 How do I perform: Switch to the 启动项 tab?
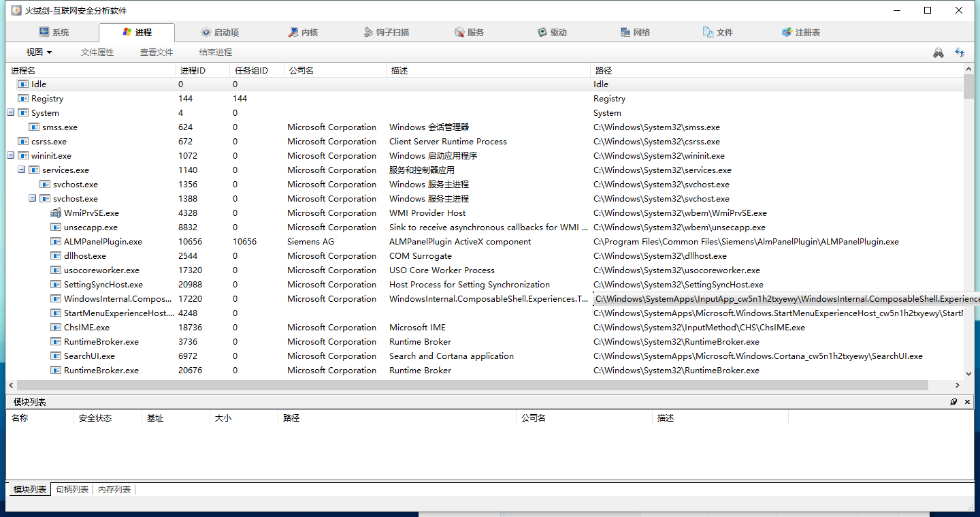[220, 32]
